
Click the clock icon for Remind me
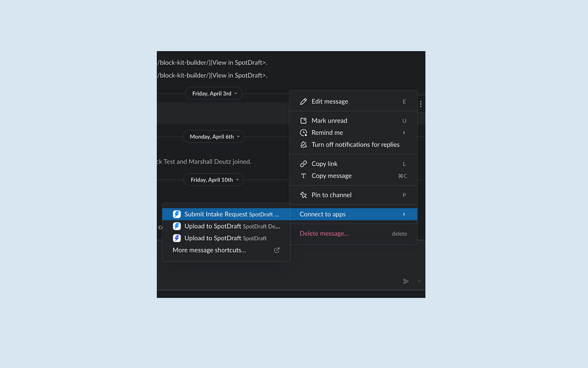coord(303,132)
